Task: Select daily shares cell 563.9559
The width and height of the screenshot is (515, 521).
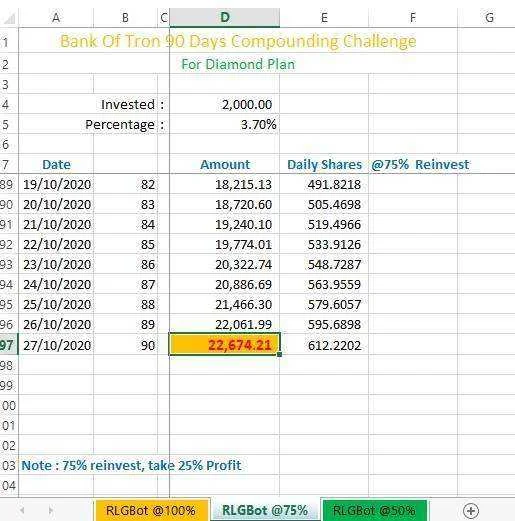Action: (324, 284)
